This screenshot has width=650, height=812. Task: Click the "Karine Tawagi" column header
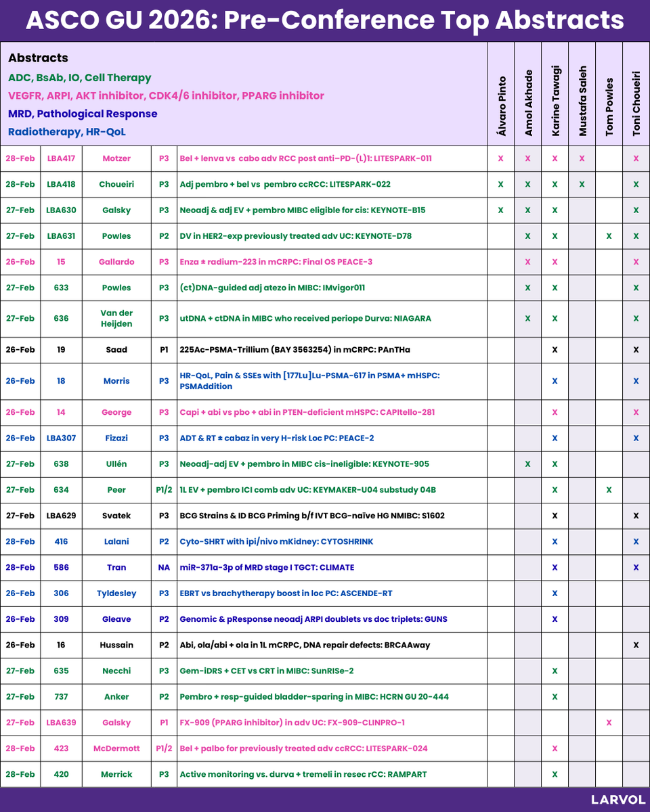(555, 101)
